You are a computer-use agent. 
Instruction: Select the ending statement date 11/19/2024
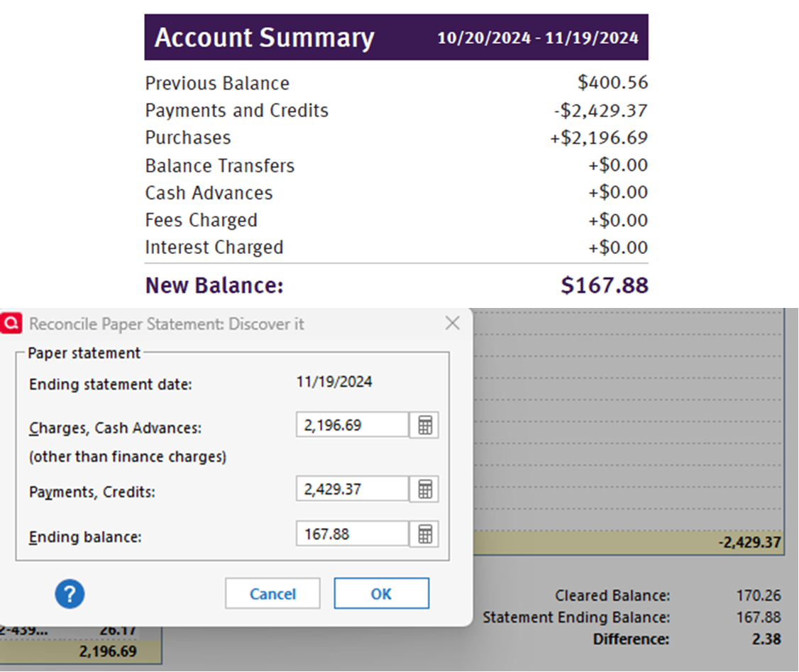pyautogui.click(x=334, y=382)
